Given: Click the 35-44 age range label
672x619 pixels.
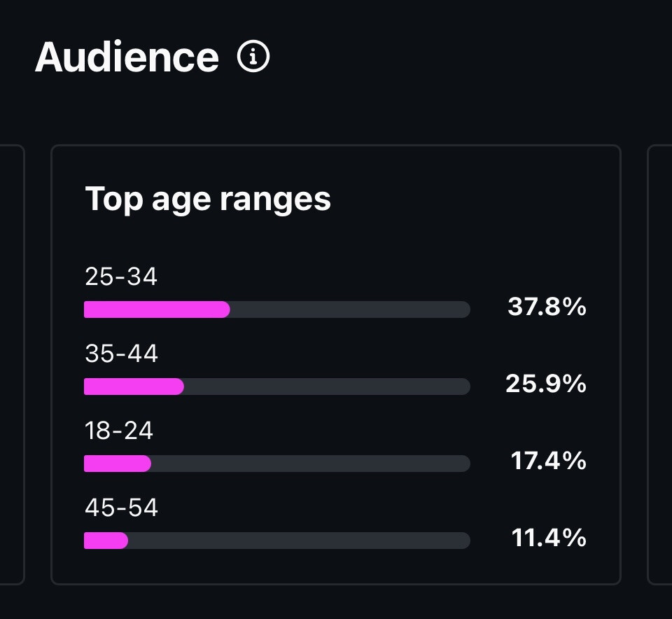Looking at the screenshot, I should [121, 354].
